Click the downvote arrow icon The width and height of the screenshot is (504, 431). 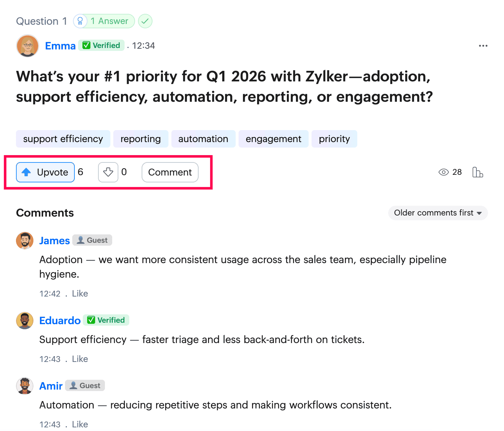pyautogui.click(x=108, y=172)
